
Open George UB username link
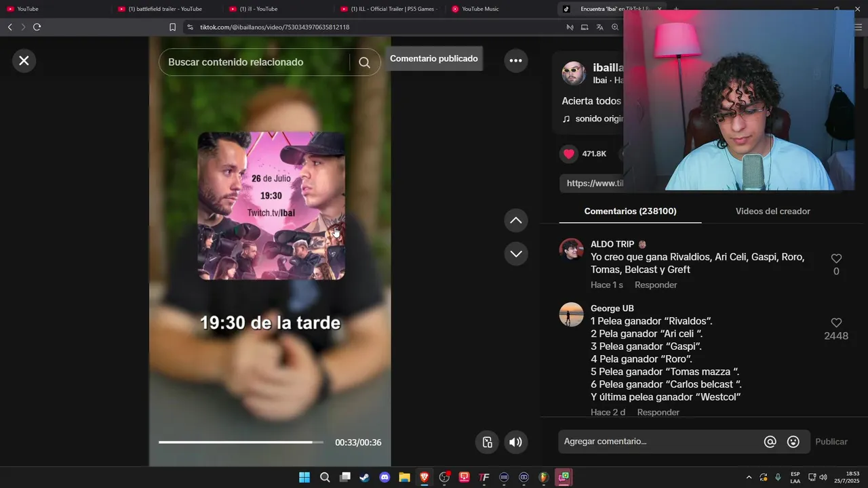[x=612, y=308]
